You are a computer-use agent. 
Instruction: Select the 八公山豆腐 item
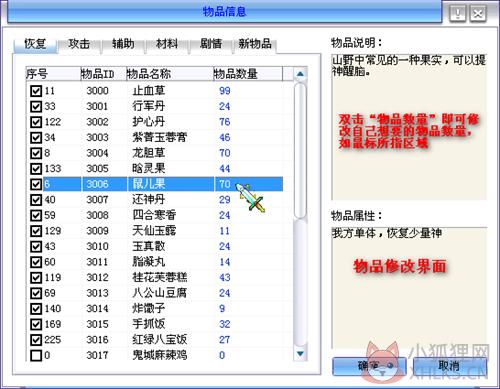(160, 293)
